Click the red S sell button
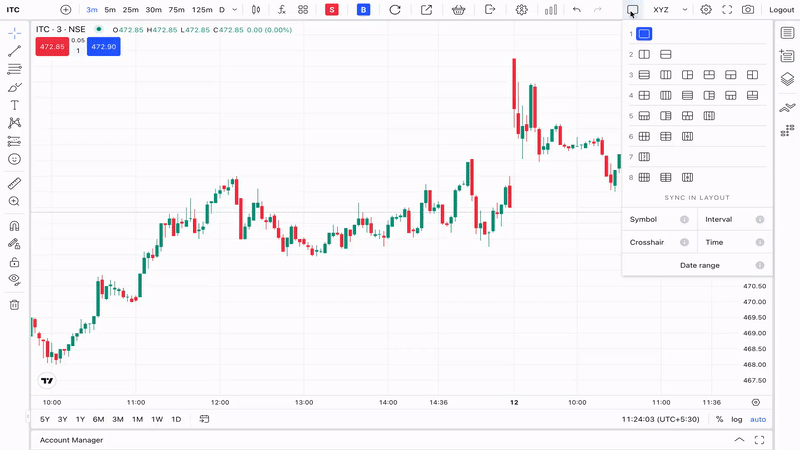 (x=332, y=10)
